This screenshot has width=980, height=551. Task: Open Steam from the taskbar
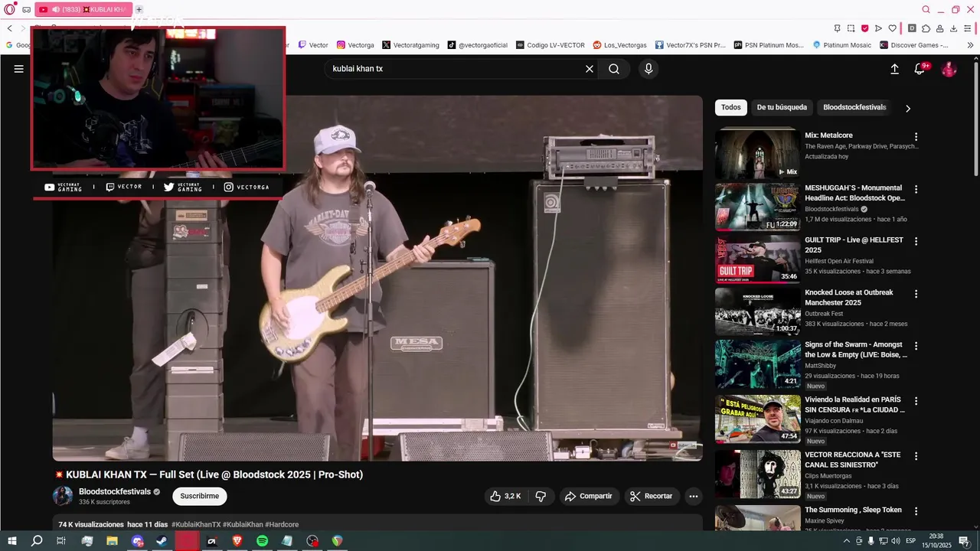[x=162, y=541]
